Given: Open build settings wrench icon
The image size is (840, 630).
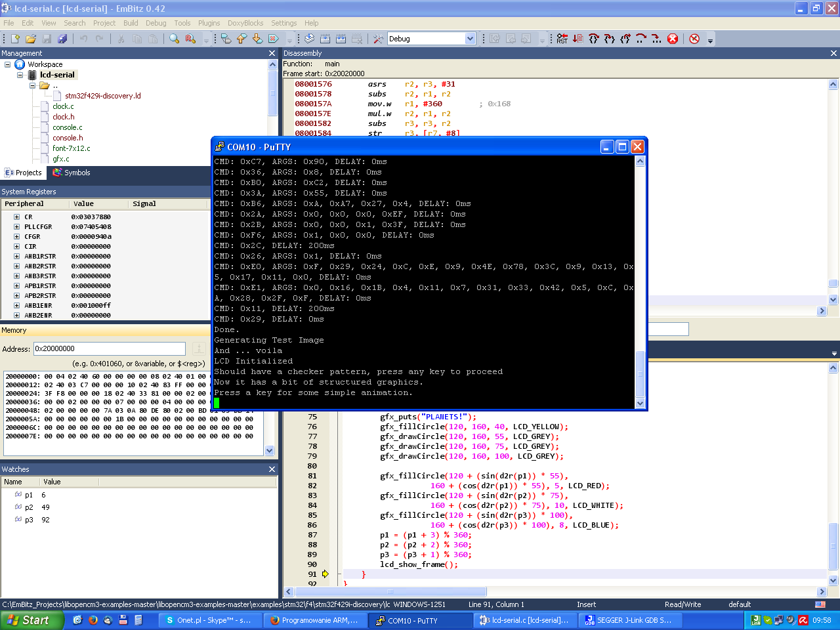Looking at the screenshot, I should pos(378,39).
